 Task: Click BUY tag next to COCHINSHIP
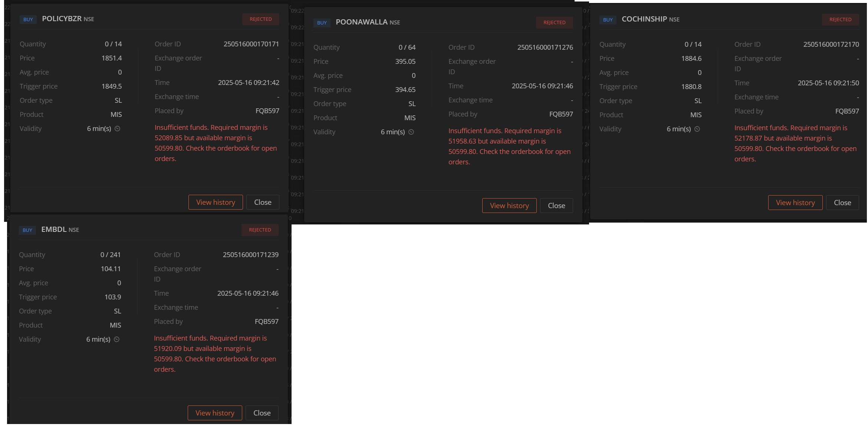click(x=608, y=20)
